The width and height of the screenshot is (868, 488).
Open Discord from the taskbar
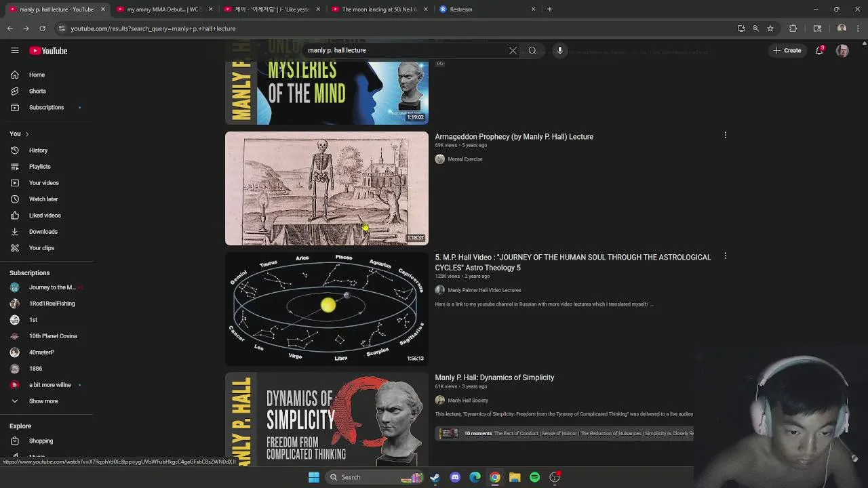tap(455, 477)
